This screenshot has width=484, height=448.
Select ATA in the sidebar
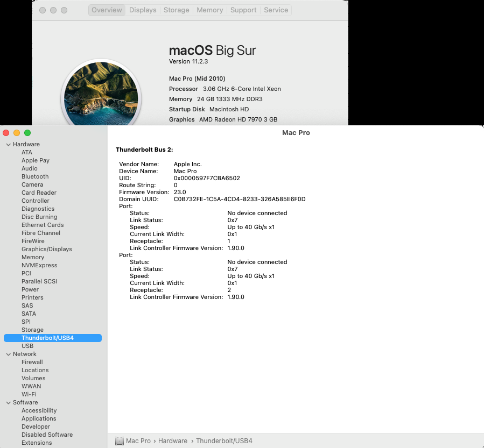(27, 152)
